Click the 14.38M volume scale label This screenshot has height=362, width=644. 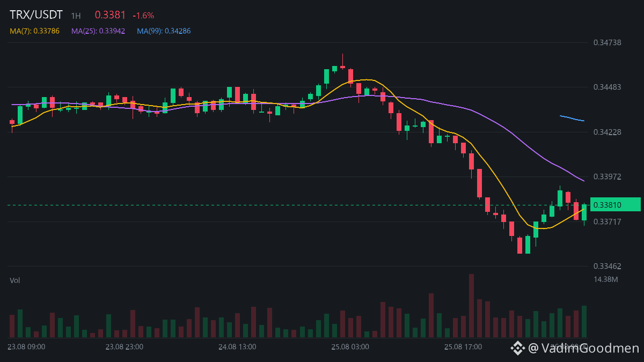(x=606, y=279)
